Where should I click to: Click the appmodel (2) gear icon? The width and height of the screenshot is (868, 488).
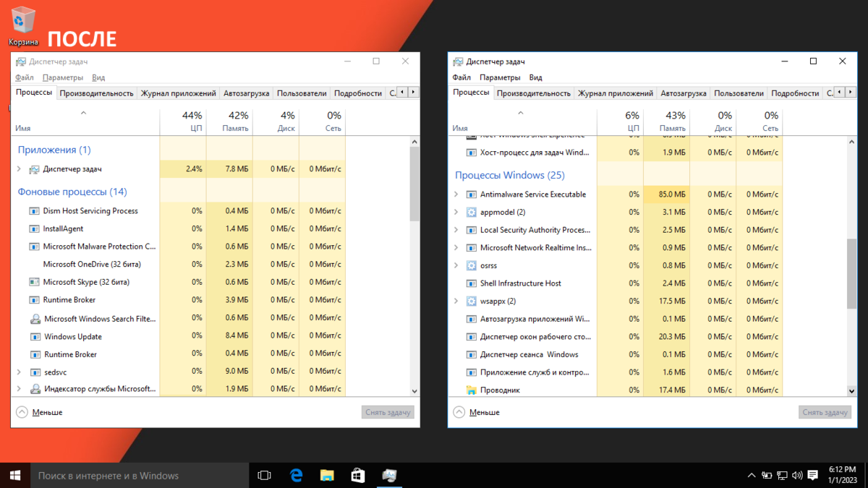pos(472,213)
